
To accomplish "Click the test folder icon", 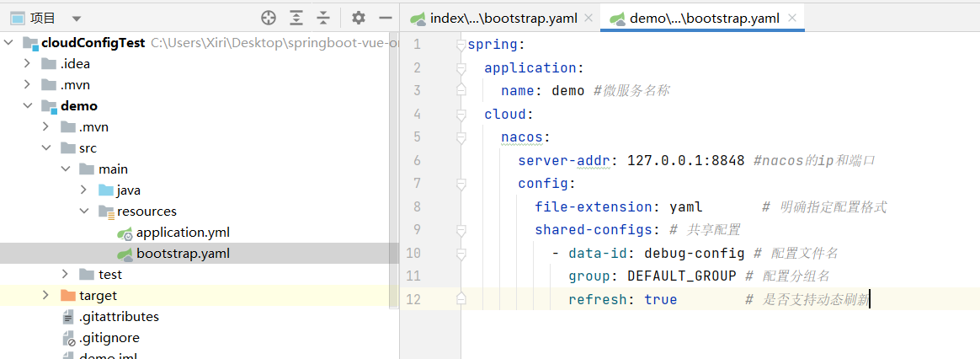I will tap(87, 275).
